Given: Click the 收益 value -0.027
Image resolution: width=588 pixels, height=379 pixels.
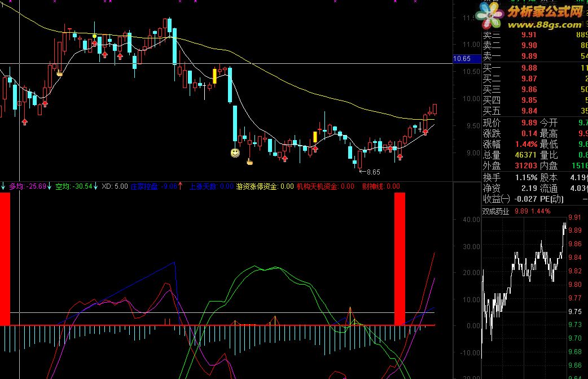Looking at the screenshot, I should 526,199.
